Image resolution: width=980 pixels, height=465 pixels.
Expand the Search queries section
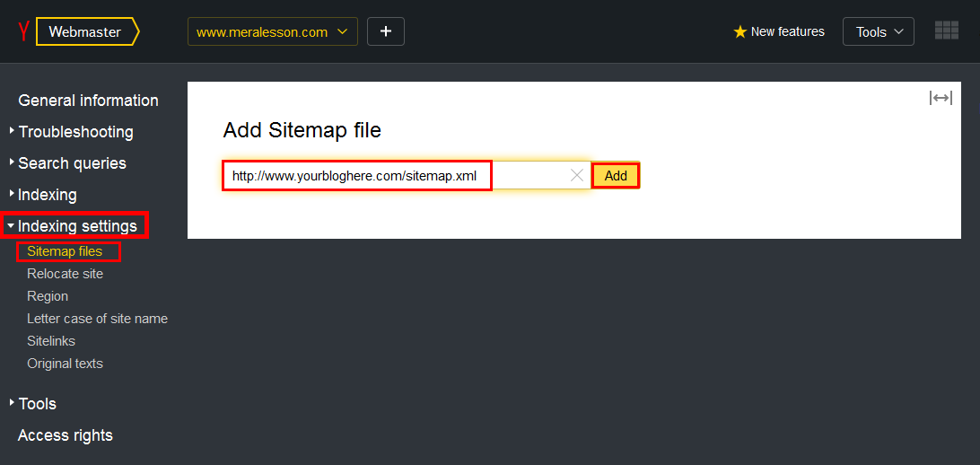[x=72, y=163]
